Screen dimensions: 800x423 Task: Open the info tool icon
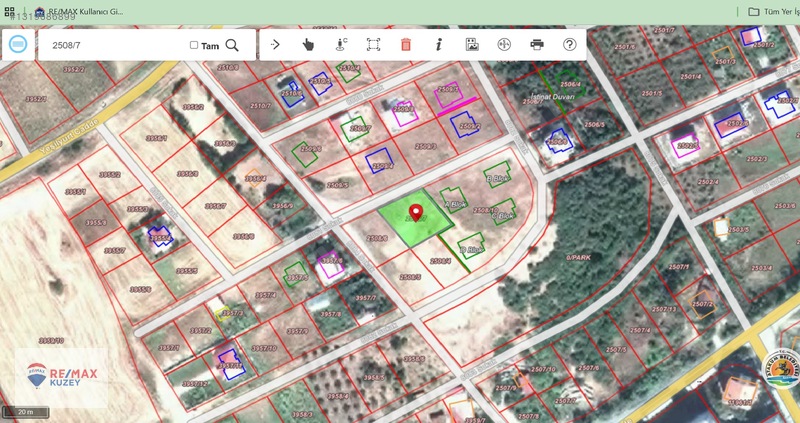pos(438,44)
